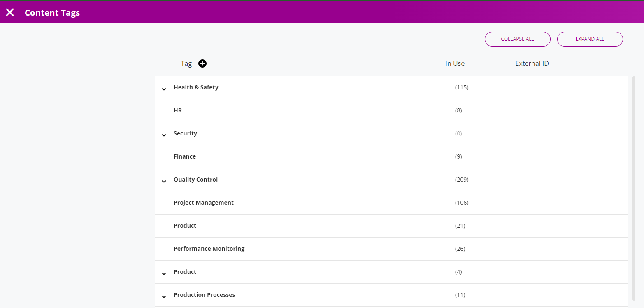Screen dimensions: 644x308
Task: Click the In Use column header
Action: 455,63
